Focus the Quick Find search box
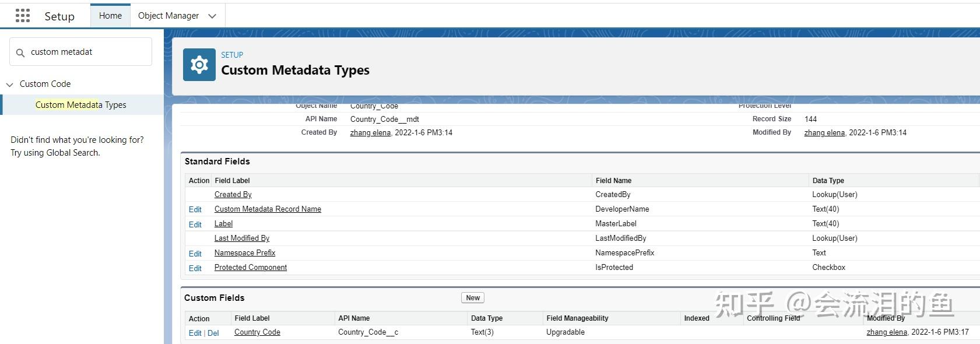980x344 pixels. (x=81, y=52)
